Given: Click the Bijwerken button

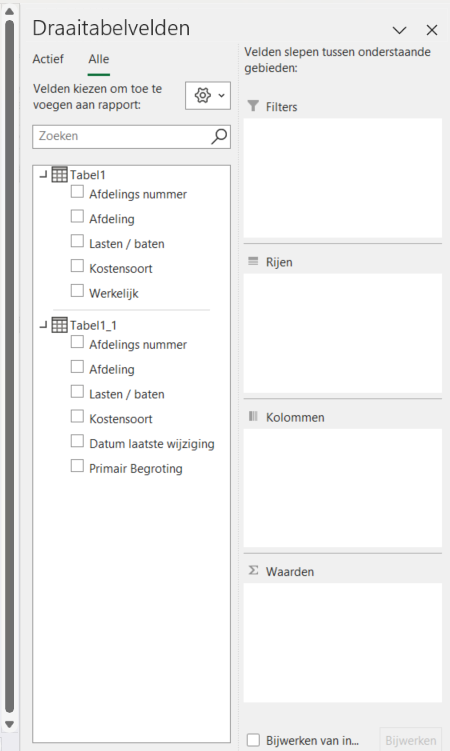Looking at the screenshot, I should 411,740.
